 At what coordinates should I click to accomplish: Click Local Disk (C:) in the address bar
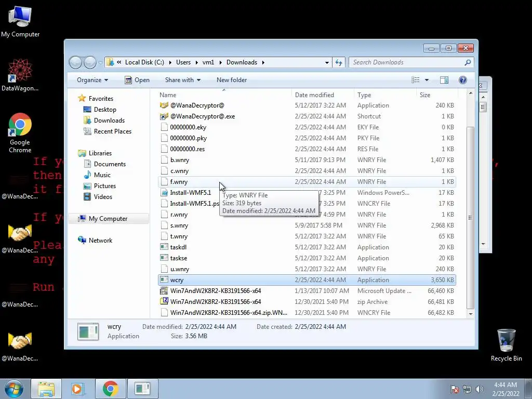point(144,62)
